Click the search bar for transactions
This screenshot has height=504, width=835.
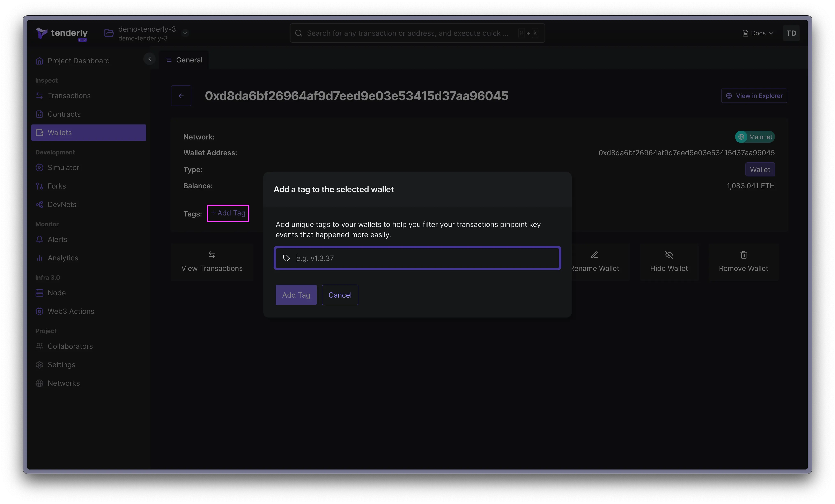(417, 33)
